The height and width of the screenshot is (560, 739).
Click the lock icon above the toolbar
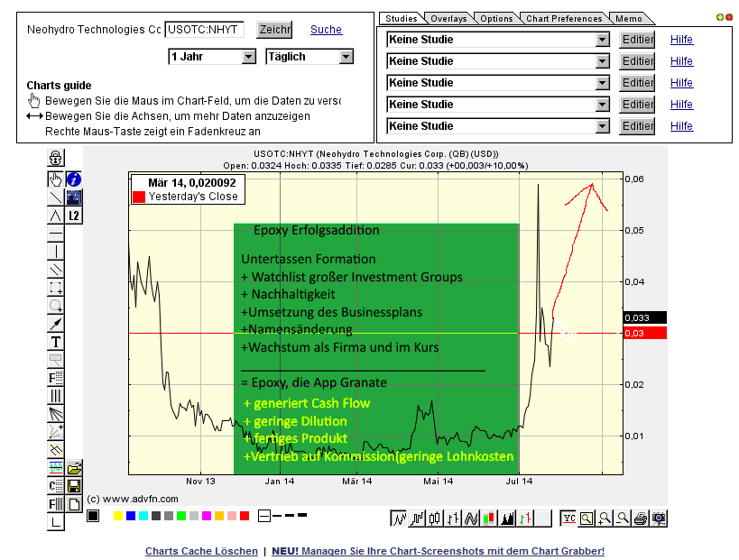click(56, 158)
